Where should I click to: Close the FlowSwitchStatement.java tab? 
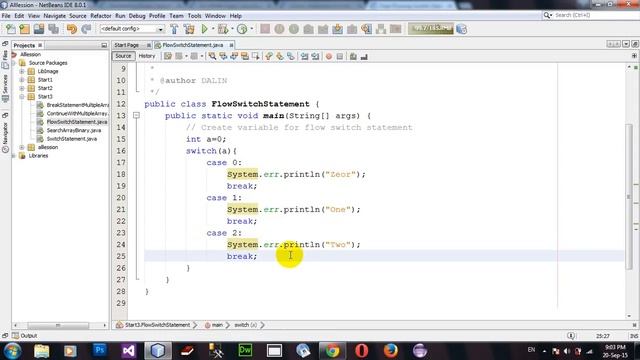[231, 45]
